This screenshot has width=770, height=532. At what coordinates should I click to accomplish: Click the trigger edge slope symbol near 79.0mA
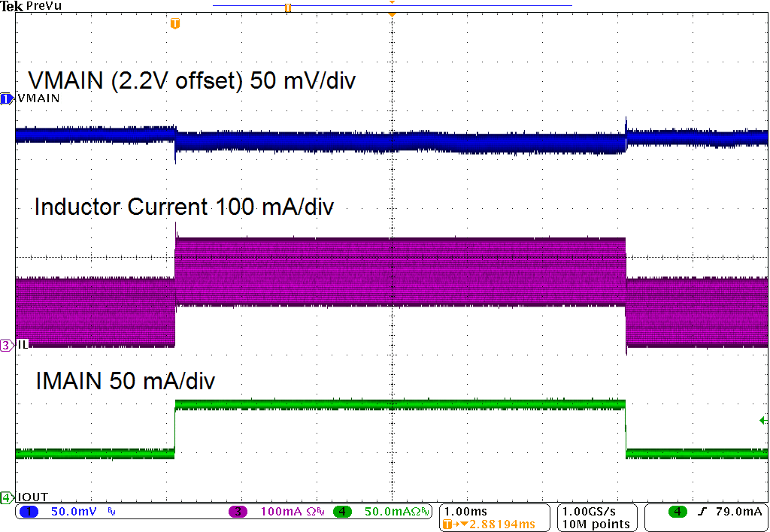point(701,511)
